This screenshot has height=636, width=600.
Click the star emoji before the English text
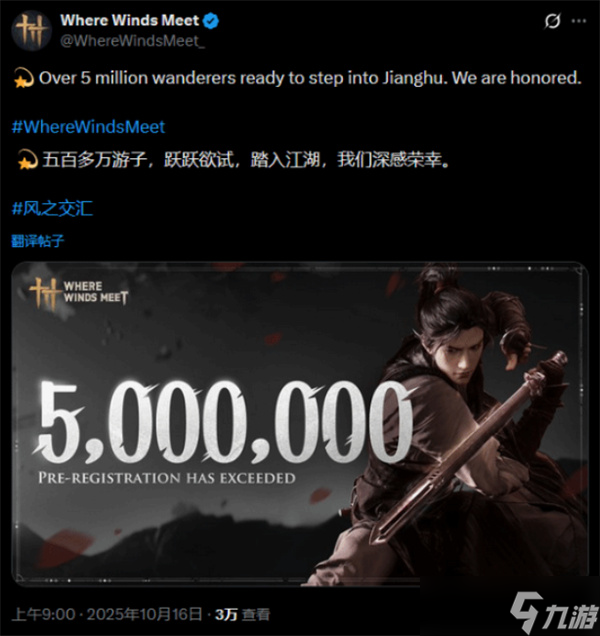[24, 78]
